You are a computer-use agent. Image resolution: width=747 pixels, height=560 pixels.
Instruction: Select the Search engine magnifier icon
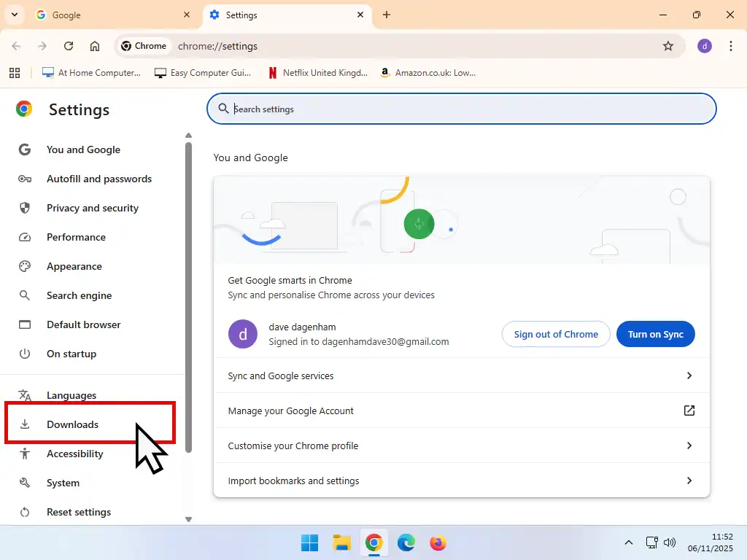pyautogui.click(x=26, y=295)
